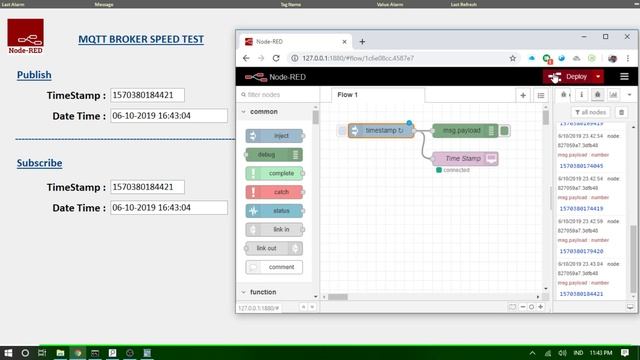Click debug value 1570380174419
Screen dimensions: 640x360
pyautogui.click(x=581, y=209)
